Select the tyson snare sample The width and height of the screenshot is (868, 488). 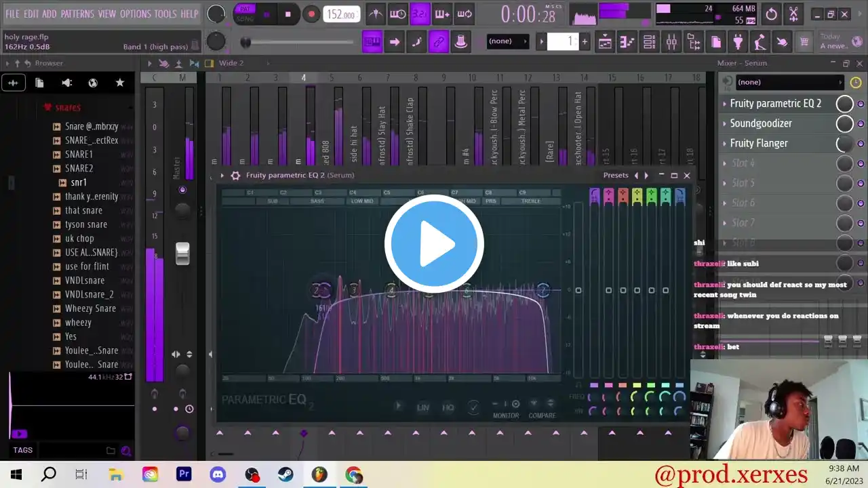[86, 224]
